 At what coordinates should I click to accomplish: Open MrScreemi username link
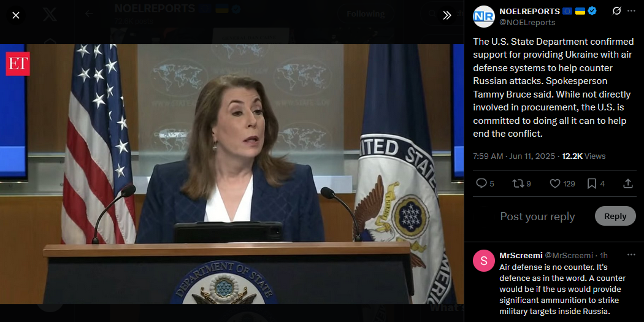point(521,256)
